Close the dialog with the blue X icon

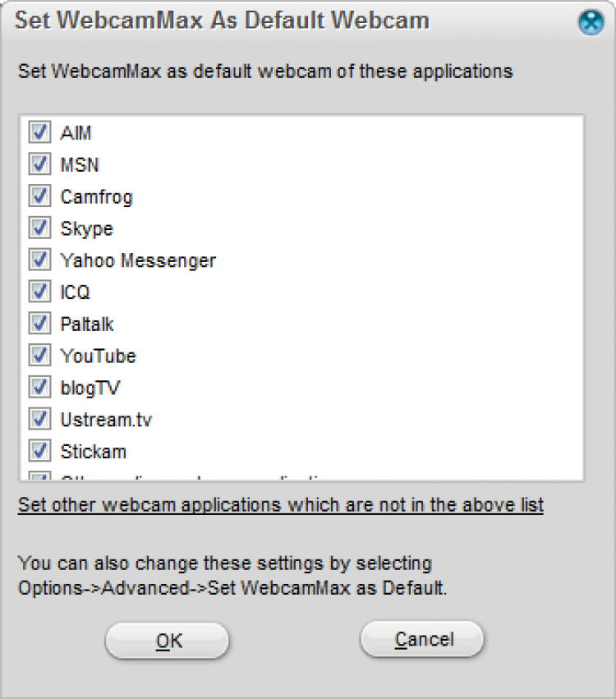point(591,23)
